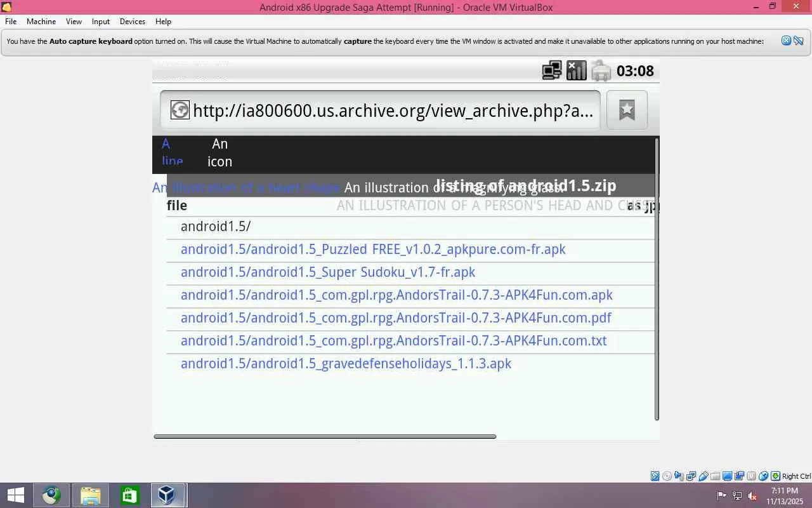Click the VirtualBox USB devices icon

pos(704,476)
